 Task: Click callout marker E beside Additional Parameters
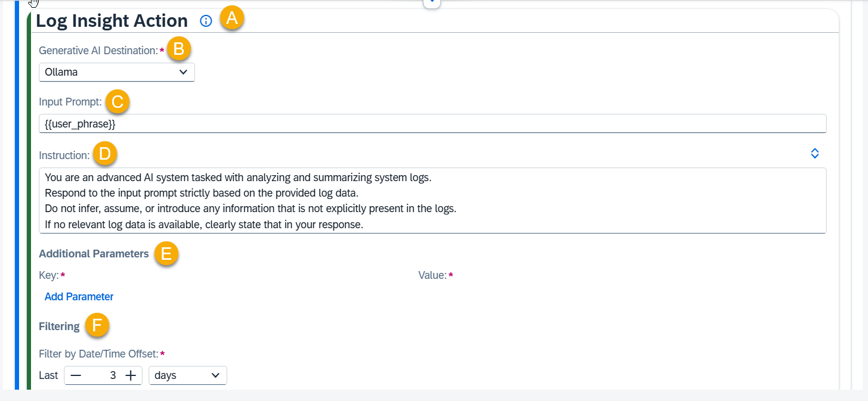[x=166, y=254]
